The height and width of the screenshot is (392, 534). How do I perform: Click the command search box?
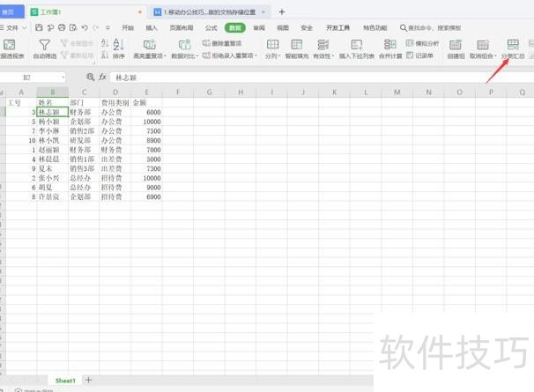(x=431, y=28)
